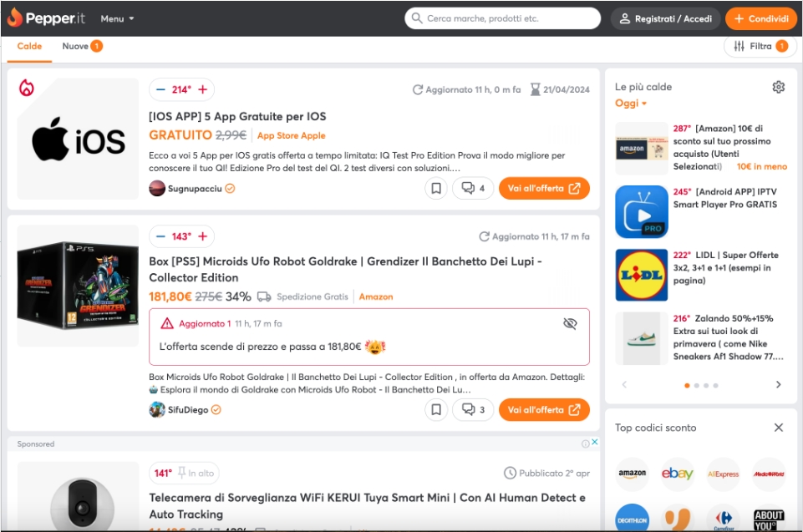Image resolution: width=803 pixels, height=532 pixels.
Task: Open About You discount codes logo
Action: 769,518
